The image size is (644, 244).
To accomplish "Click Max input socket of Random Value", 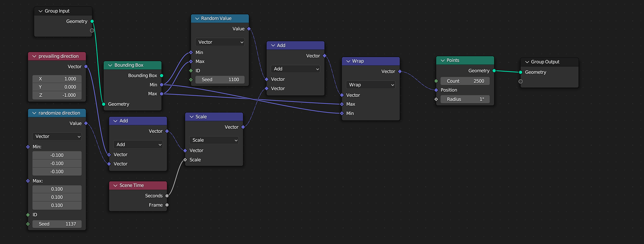I will pos(191,61).
